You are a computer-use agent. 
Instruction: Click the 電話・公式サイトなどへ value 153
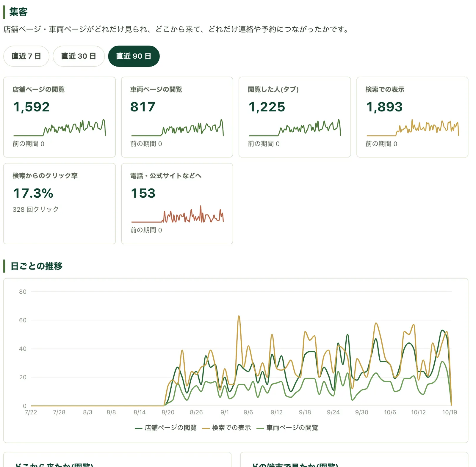tap(143, 193)
